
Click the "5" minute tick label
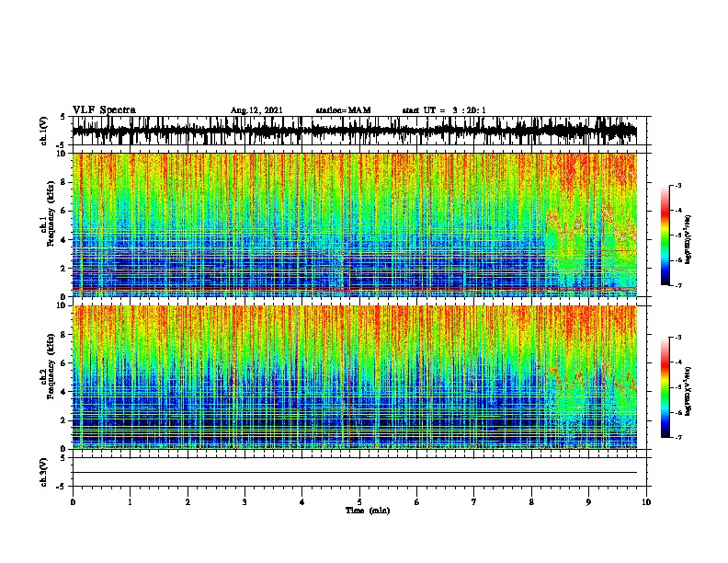pyautogui.click(x=359, y=502)
